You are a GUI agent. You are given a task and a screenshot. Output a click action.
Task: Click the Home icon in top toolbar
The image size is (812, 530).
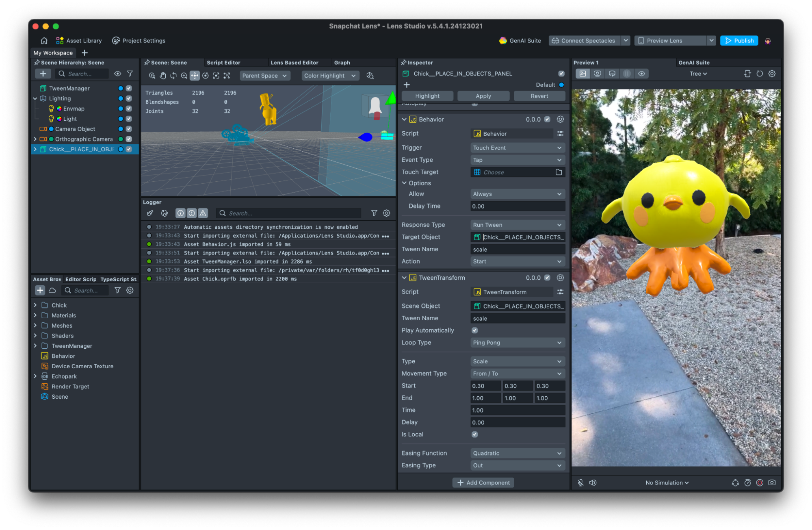tap(44, 41)
